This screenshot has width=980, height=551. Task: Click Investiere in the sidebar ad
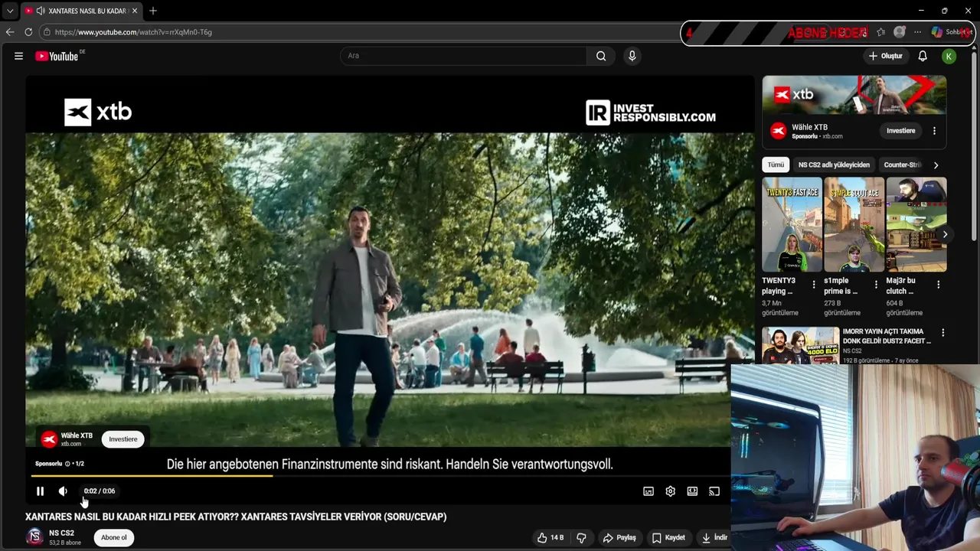click(900, 131)
